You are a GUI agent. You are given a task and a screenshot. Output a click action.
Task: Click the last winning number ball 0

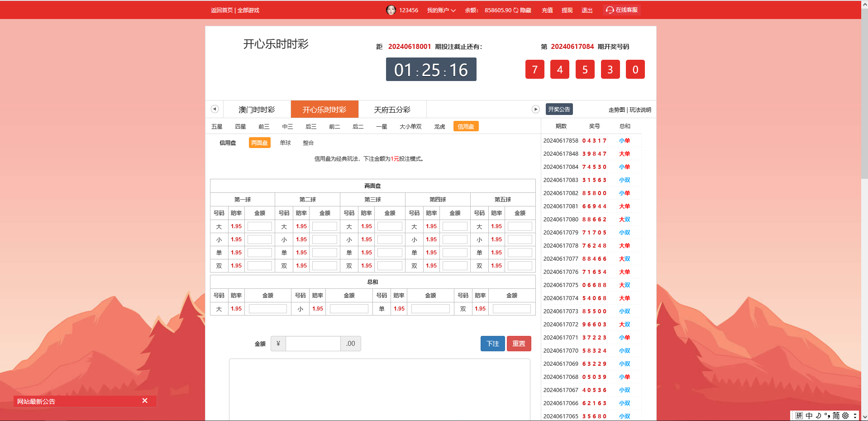click(635, 69)
